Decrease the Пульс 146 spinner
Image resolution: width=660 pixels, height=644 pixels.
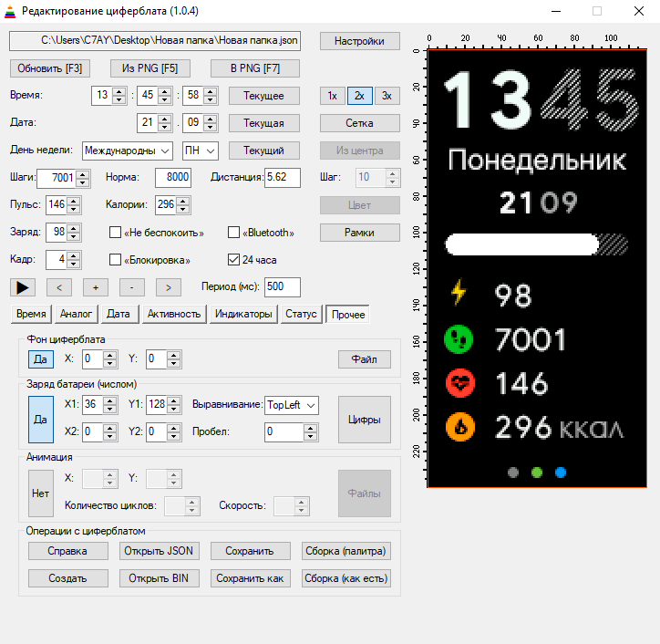tap(74, 209)
